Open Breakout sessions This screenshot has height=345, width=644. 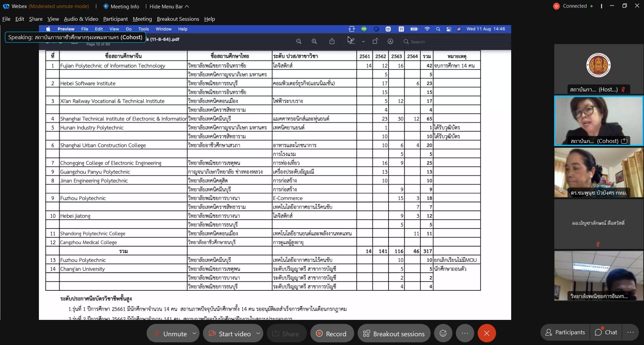coord(394,334)
